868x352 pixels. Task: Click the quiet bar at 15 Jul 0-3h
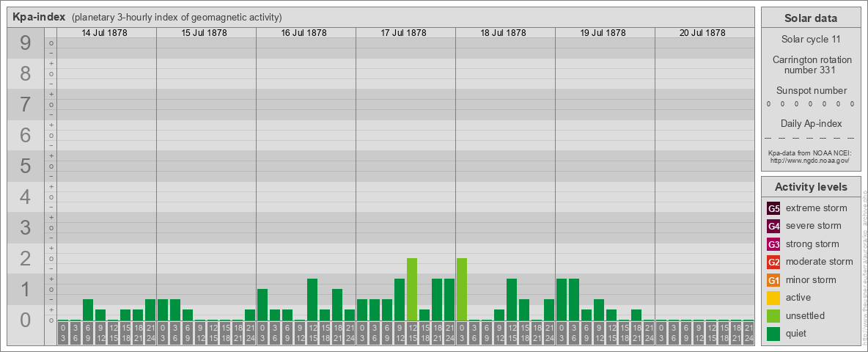[x=163, y=310]
